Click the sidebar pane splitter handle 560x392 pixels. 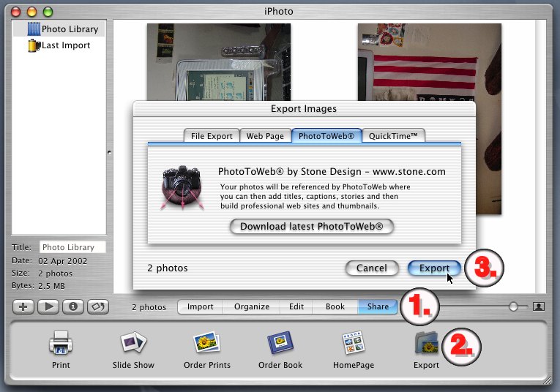pos(109,152)
